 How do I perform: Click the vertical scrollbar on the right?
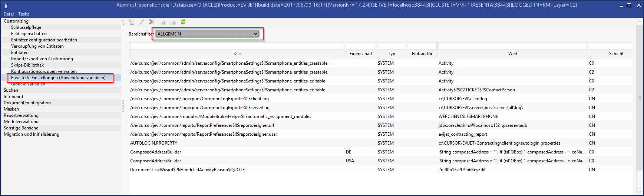click(640, 98)
